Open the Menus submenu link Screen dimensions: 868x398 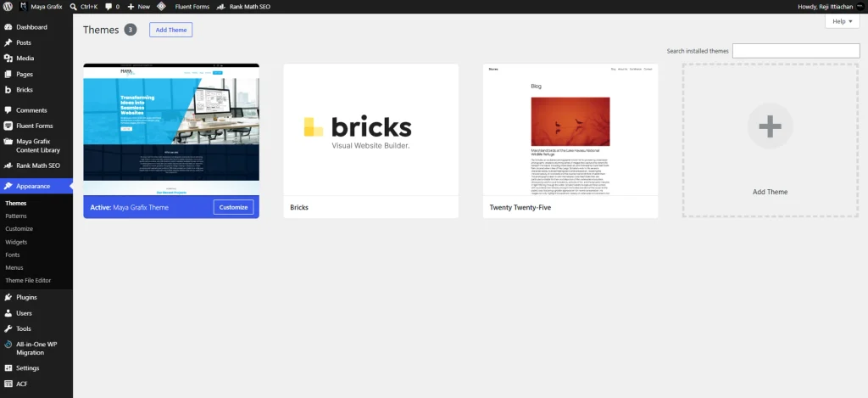click(x=14, y=267)
